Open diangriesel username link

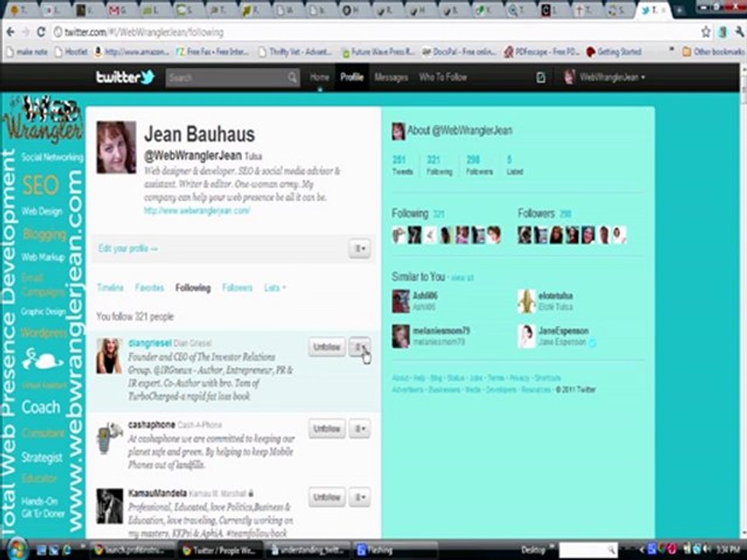point(149,343)
